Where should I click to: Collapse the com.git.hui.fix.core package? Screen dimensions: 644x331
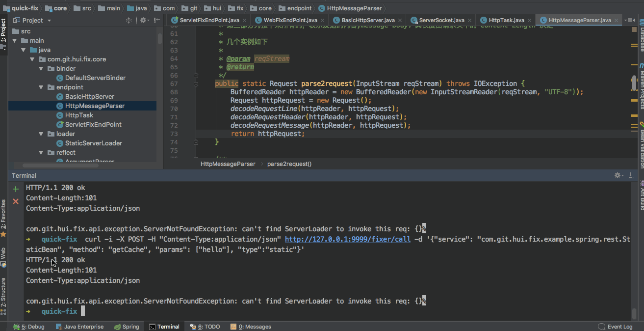click(x=32, y=59)
